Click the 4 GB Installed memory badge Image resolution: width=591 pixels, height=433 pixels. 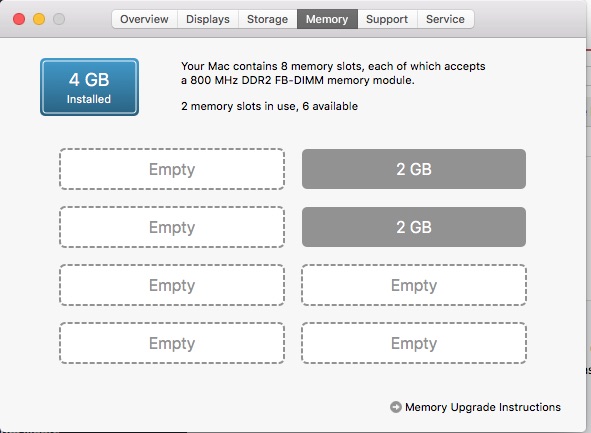pyautogui.click(x=89, y=87)
